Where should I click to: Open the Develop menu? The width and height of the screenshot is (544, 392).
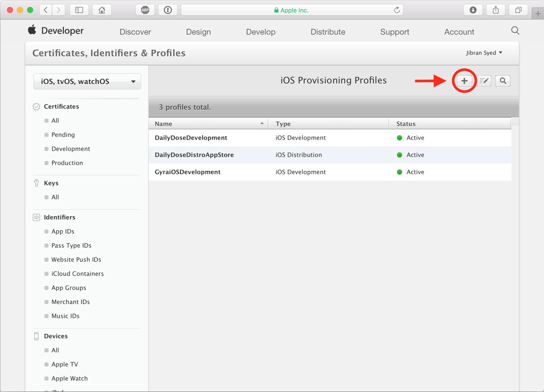[261, 32]
